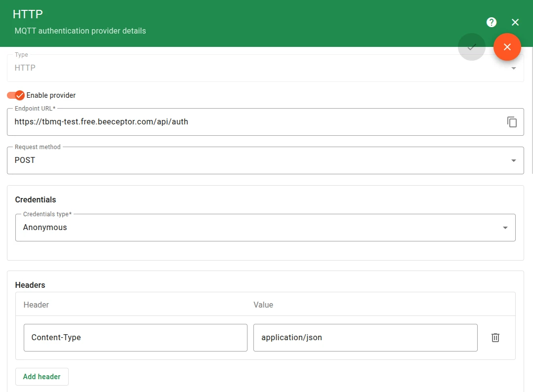The width and height of the screenshot is (533, 392).
Task: Click MQTT authentication provider details subtitle
Action: click(80, 31)
